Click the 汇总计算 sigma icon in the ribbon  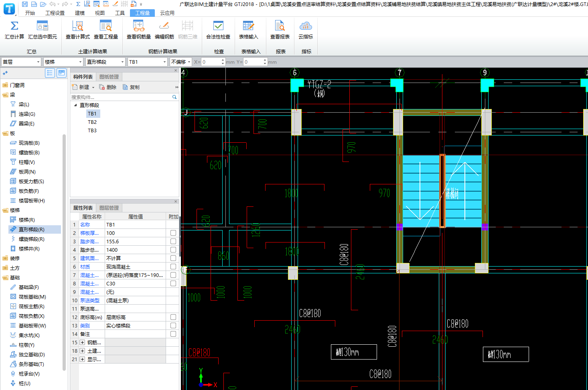(14, 26)
